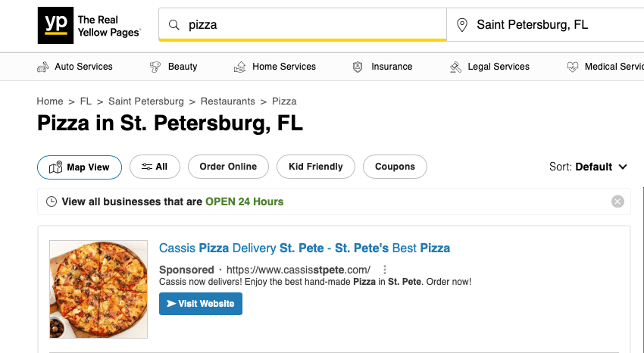Click the Legal Services gavel icon

[455, 67]
